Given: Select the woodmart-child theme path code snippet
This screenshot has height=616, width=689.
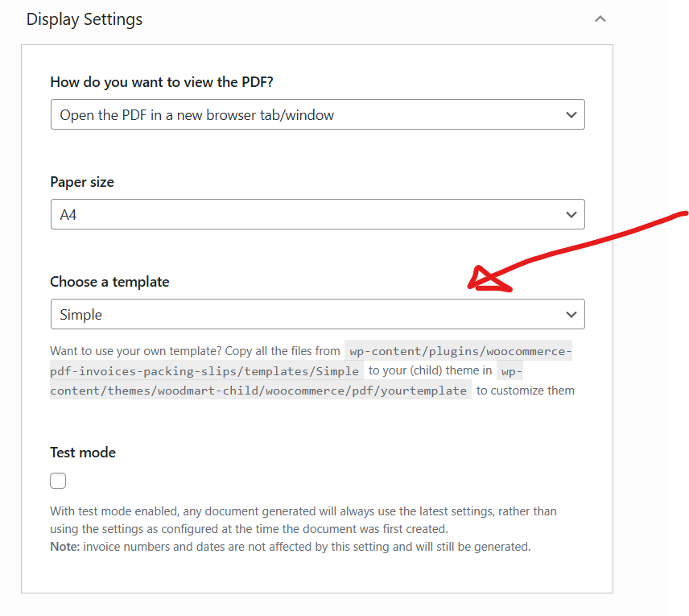Looking at the screenshot, I should pos(286,380).
